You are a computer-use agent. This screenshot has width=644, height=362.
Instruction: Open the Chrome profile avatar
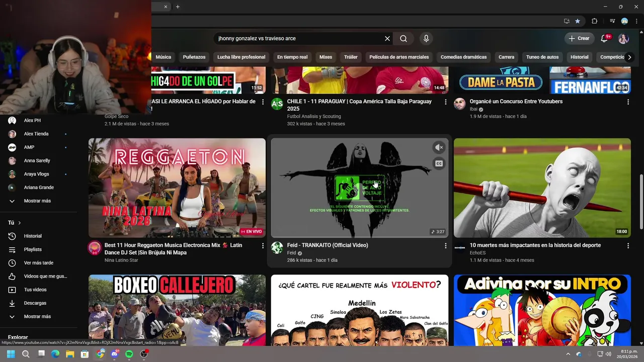click(x=624, y=21)
